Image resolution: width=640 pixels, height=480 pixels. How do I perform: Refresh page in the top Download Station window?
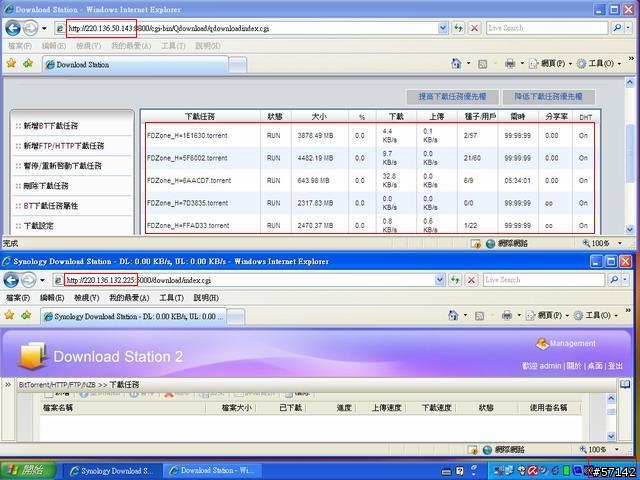tap(458, 28)
